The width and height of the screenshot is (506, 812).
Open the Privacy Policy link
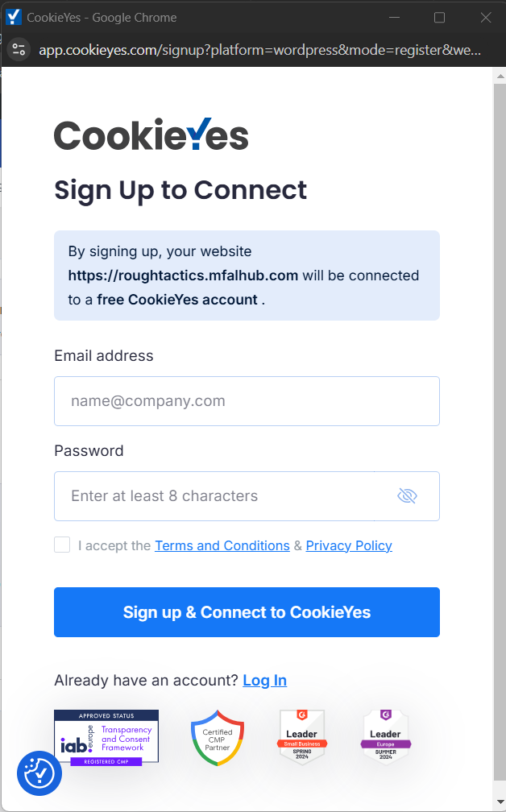[349, 546]
